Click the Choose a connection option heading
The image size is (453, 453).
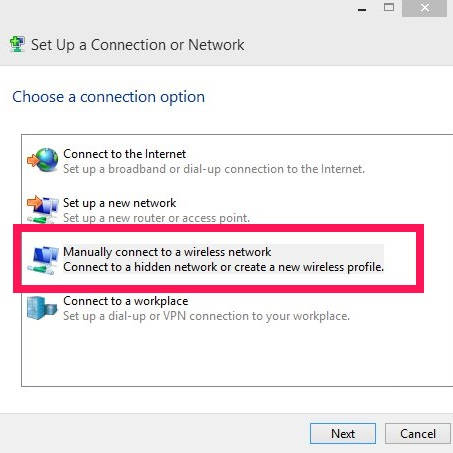click(109, 97)
